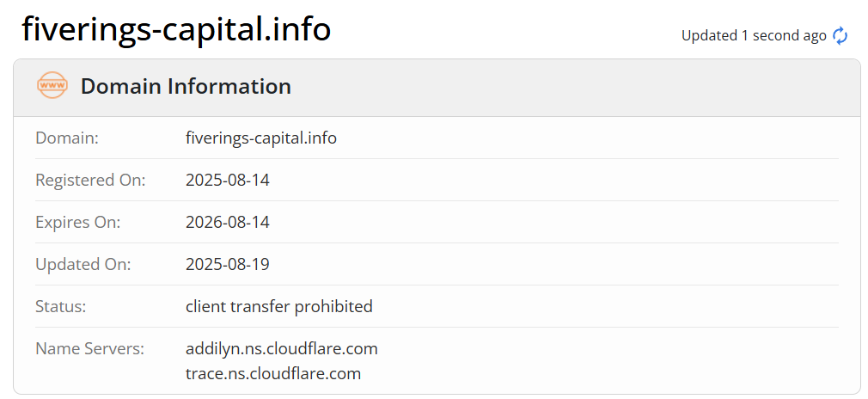This screenshot has width=868, height=399.
Task: Click the 'Updated On:' label
Action: pos(83,264)
